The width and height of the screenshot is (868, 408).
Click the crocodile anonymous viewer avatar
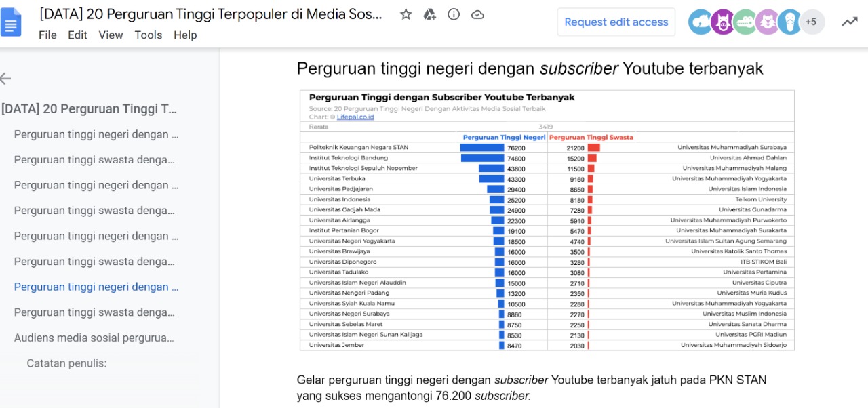pos(745,22)
